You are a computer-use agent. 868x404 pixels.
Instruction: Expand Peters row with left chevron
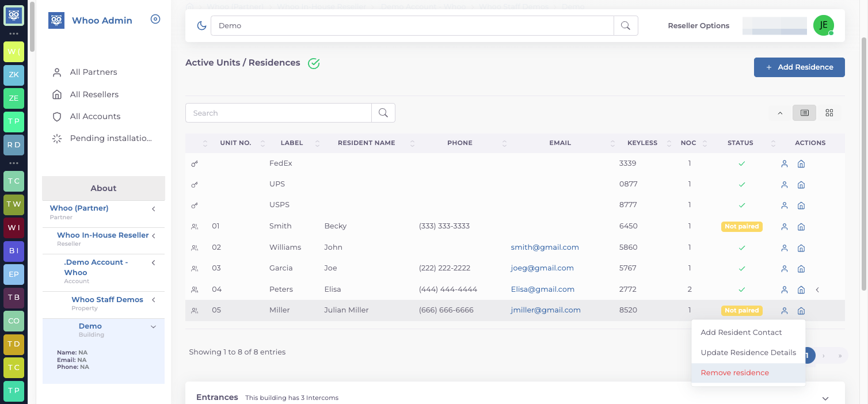click(817, 290)
